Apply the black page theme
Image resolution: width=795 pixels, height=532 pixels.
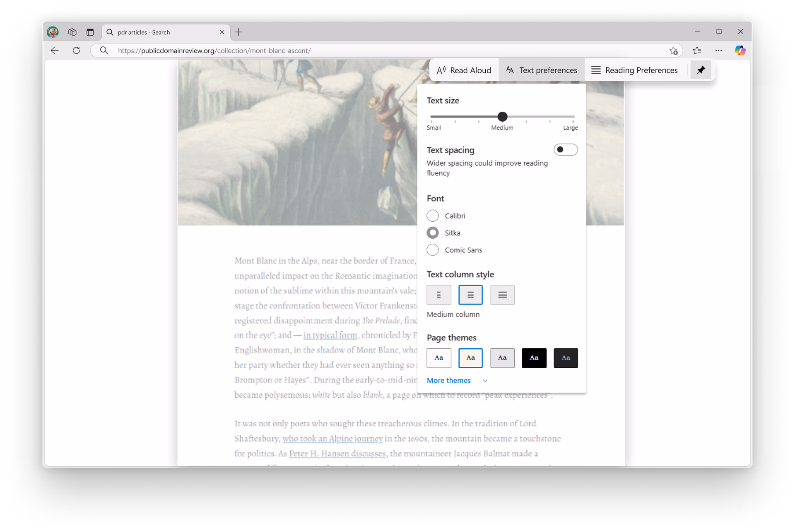tap(534, 358)
